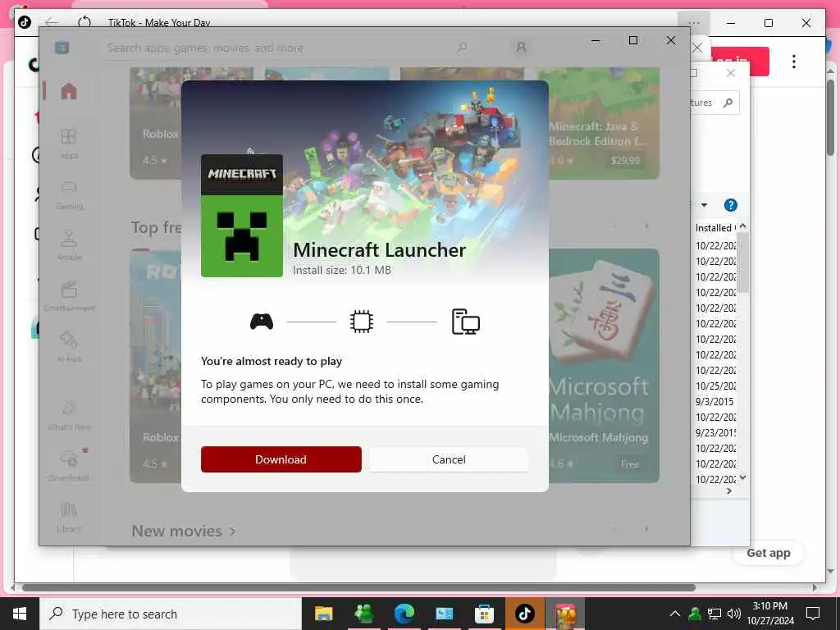Click scroll-right arrow of installed programs list
Image resolution: width=840 pixels, height=630 pixels.
pyautogui.click(x=729, y=491)
